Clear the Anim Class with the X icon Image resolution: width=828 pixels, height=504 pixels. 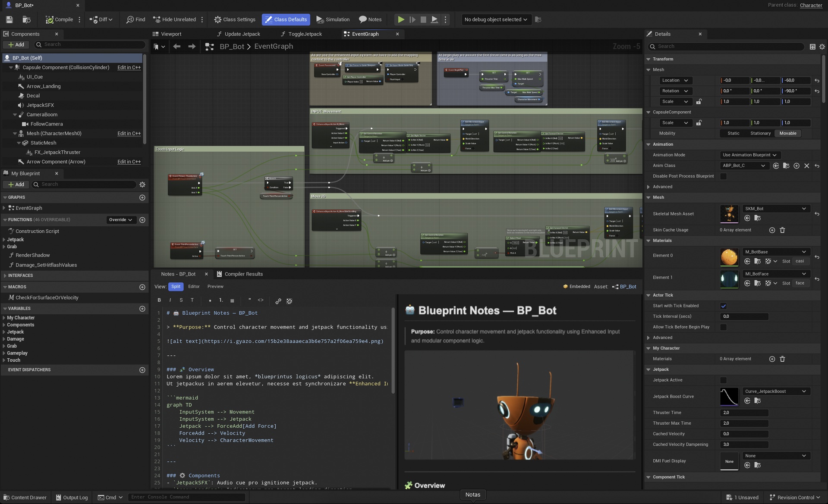click(806, 166)
